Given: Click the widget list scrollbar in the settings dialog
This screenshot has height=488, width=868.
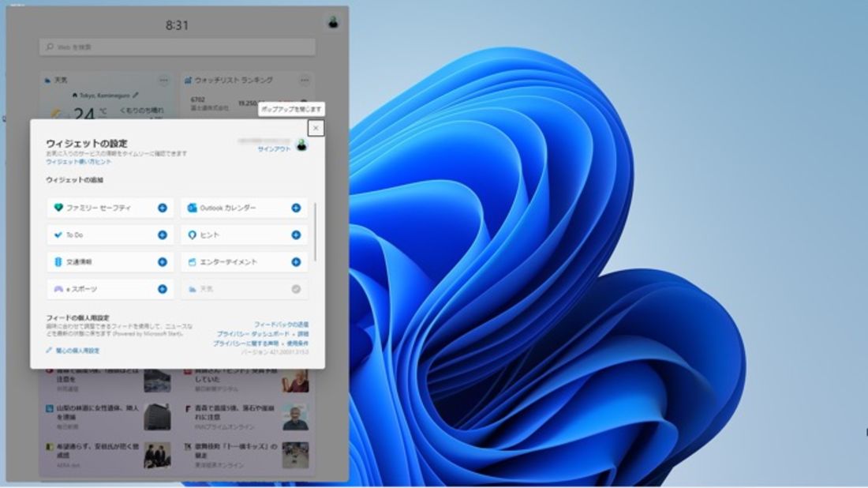Looking at the screenshot, I should tap(316, 231).
